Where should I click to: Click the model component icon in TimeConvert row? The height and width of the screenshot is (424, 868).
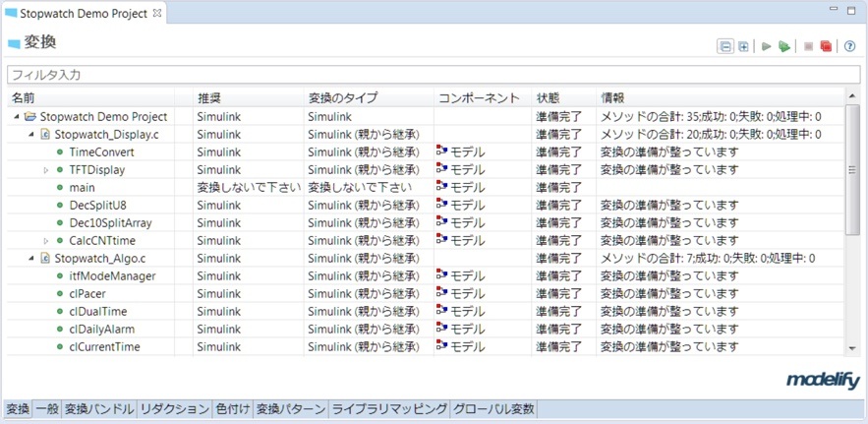pyautogui.click(x=441, y=151)
